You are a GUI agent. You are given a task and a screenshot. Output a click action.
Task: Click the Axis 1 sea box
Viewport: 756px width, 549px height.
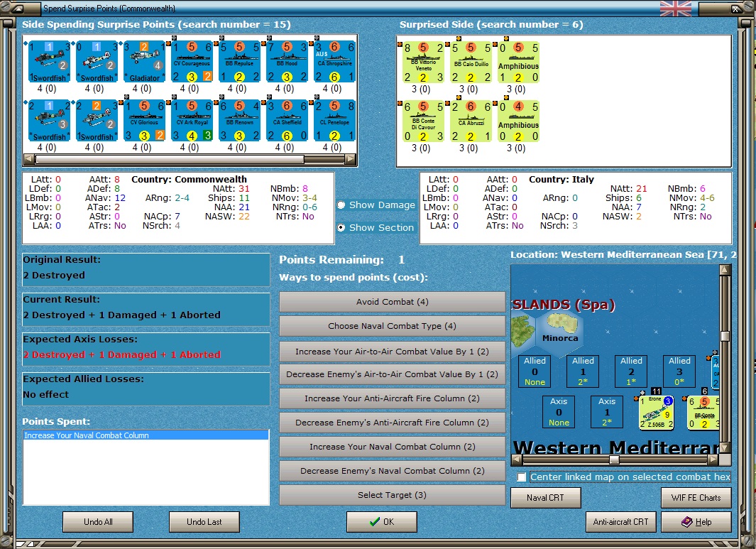click(607, 411)
